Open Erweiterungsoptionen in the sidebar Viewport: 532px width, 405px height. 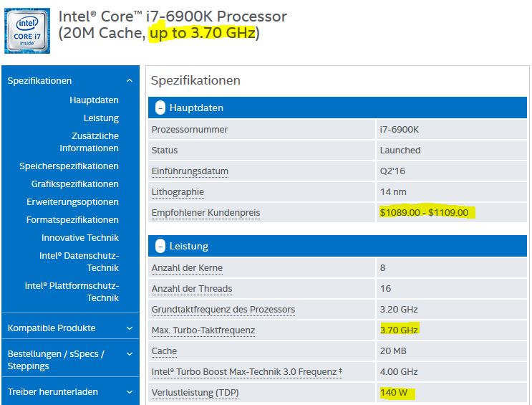72,202
